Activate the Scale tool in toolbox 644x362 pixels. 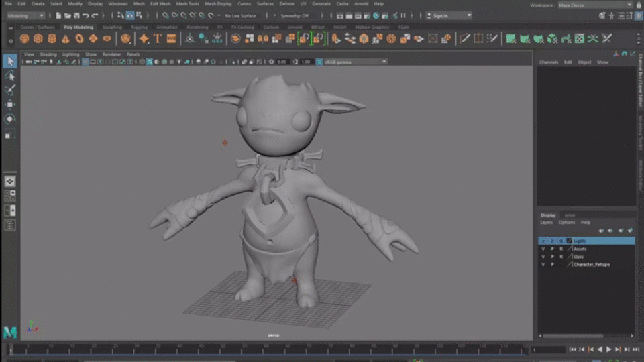coord(10,134)
